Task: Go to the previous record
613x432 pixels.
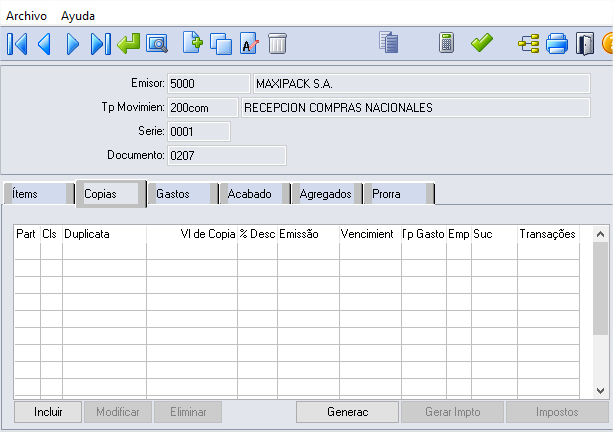Action: click(x=44, y=43)
